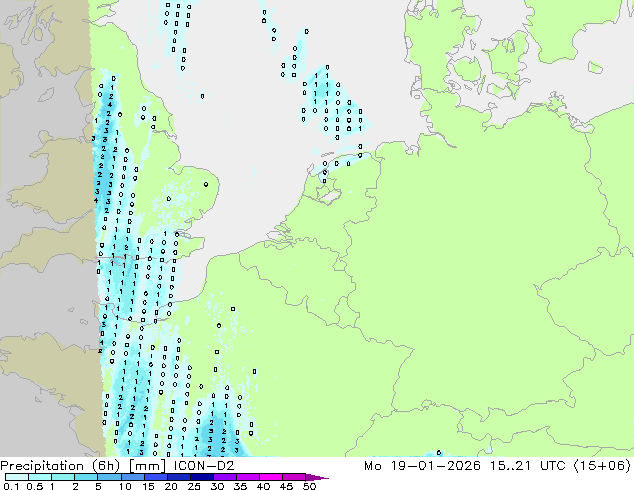The image size is (634, 490).
Task: Click the '30' legend scale label
Action: [217, 486]
